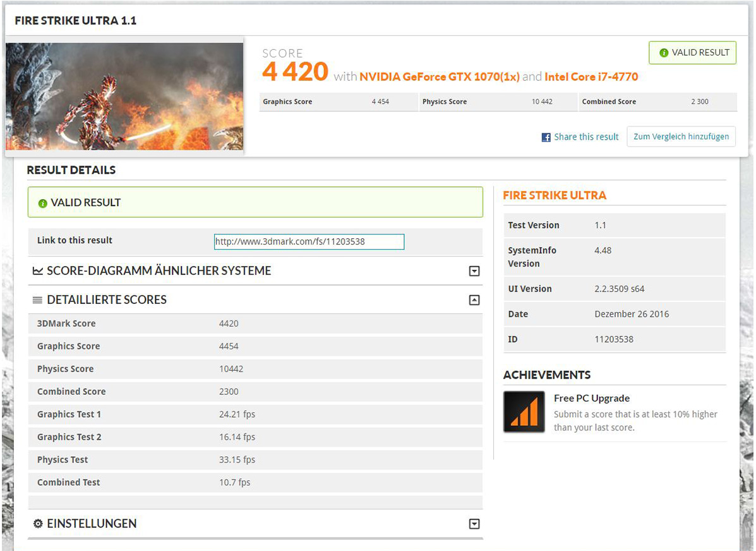
Task: Click Graphics Score 4 454 in summary bar
Action: point(339,102)
